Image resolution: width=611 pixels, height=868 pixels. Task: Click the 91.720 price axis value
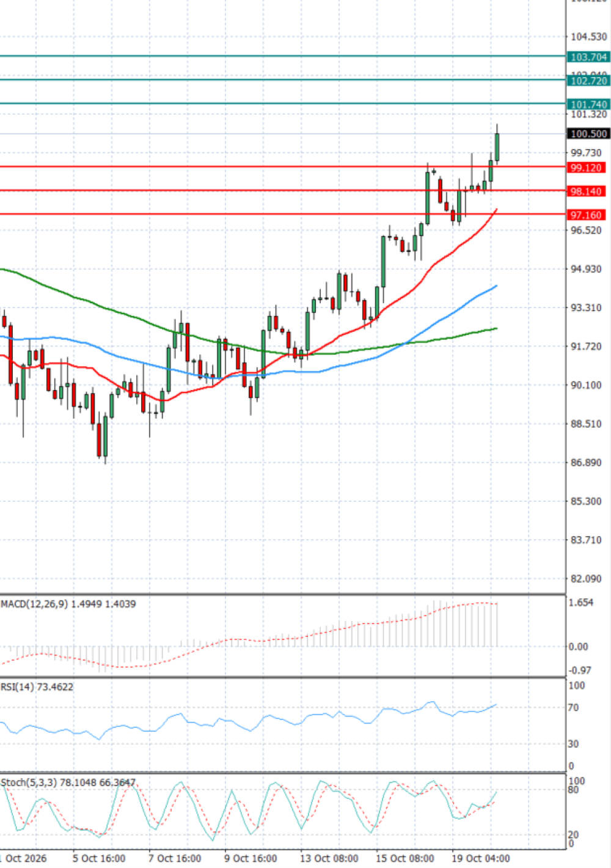pos(585,347)
